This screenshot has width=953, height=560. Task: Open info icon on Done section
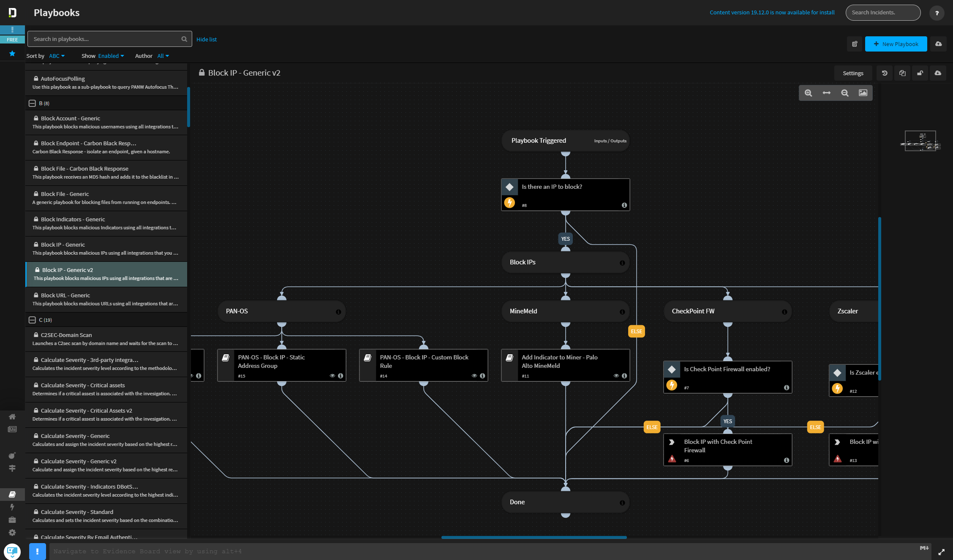[x=622, y=503]
